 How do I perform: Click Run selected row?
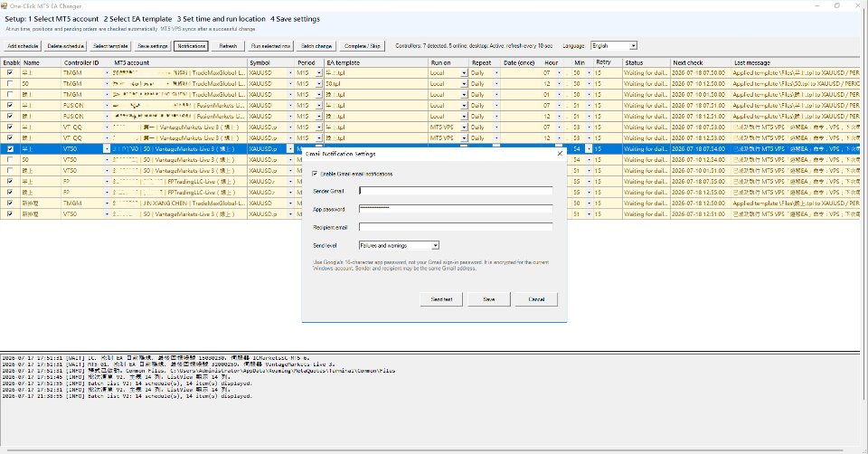[270, 46]
